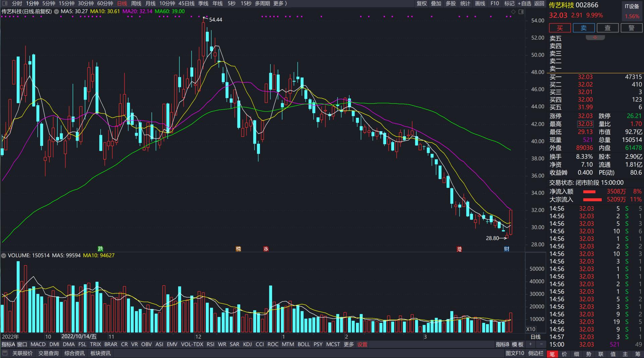Click the blue 财 marker on the chart
The image size is (644, 358).
click(x=506, y=249)
